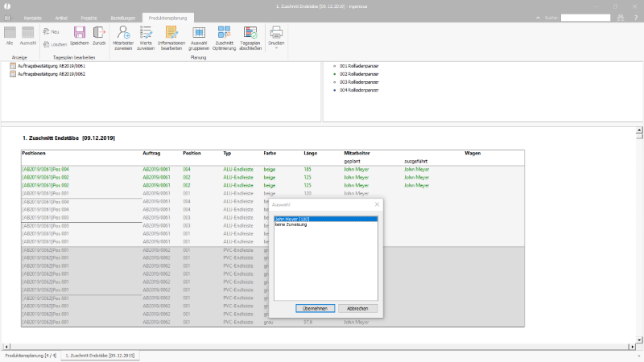The image size is (644, 362).
Task: Click horizontal scrollbar right arrow
Action: 633,347
